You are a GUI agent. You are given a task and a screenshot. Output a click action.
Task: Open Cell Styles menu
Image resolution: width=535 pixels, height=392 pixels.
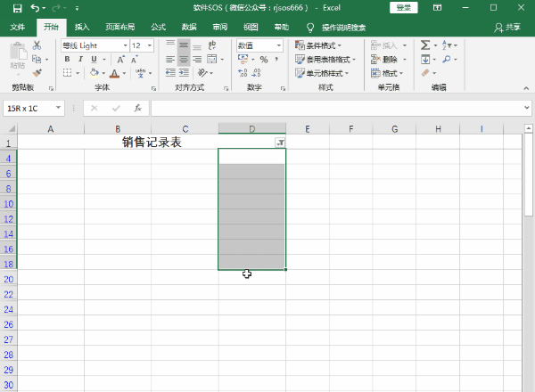pyautogui.click(x=322, y=73)
